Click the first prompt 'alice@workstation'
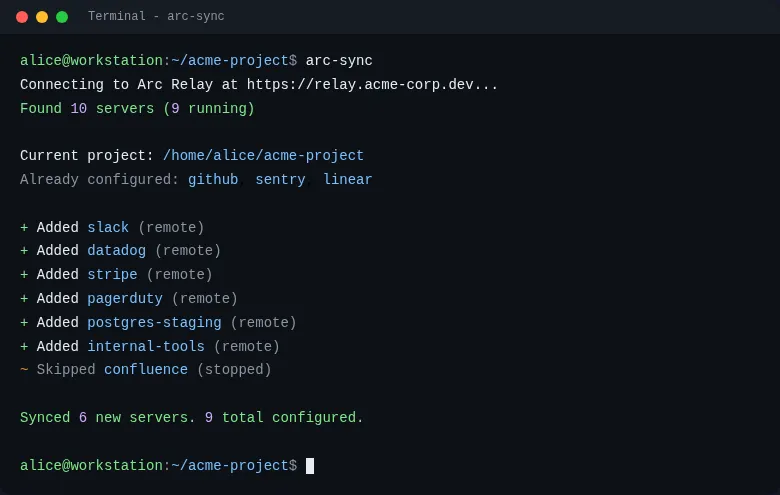This screenshot has height=495, width=780. pyautogui.click(x=91, y=61)
